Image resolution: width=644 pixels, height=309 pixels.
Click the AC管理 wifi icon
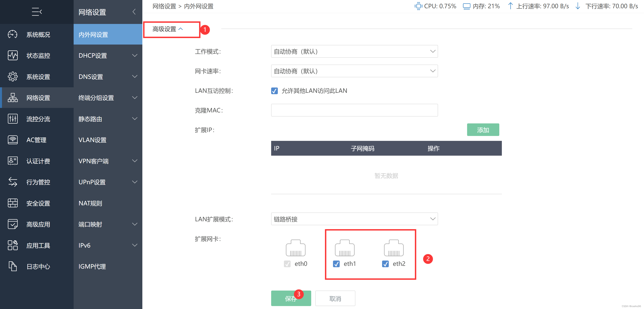coord(13,140)
